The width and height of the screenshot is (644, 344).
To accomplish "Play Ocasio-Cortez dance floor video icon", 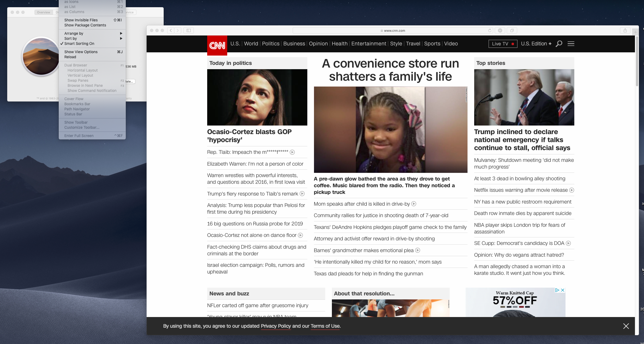I will point(300,235).
